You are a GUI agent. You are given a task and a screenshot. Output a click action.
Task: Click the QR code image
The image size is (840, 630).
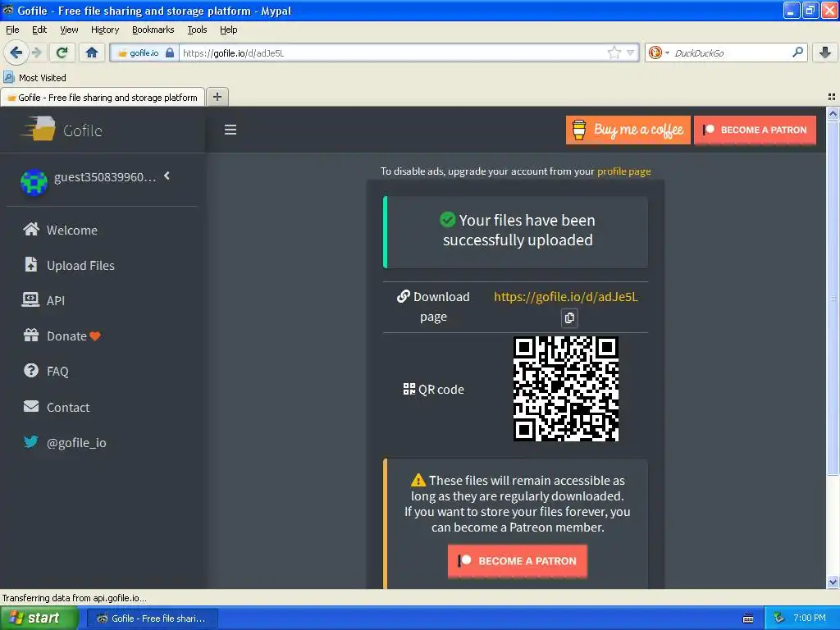566,389
